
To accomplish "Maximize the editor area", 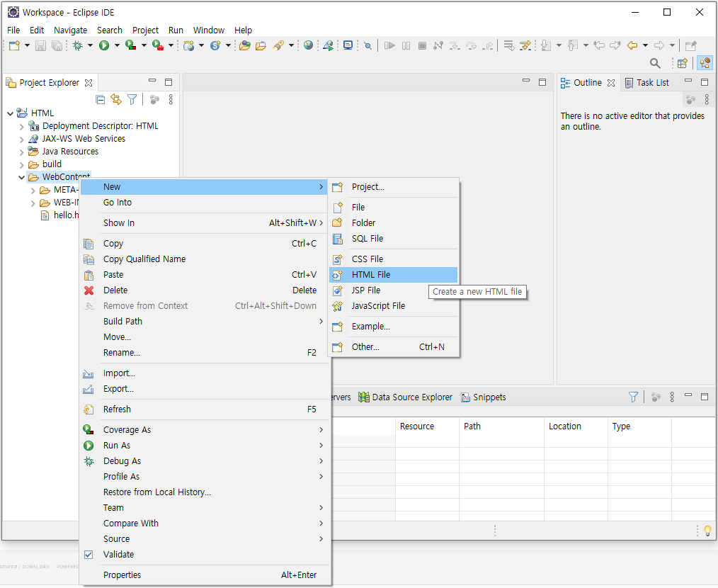I will (x=542, y=82).
